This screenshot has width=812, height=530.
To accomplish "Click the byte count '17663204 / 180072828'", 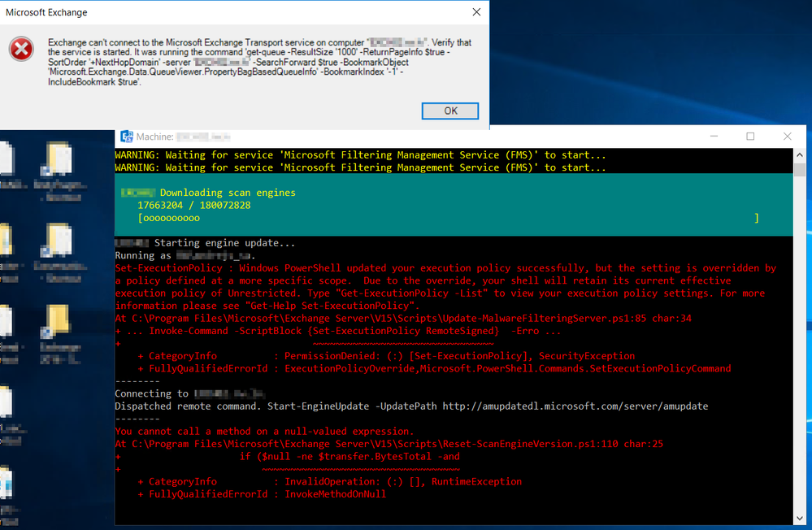I will point(193,205).
